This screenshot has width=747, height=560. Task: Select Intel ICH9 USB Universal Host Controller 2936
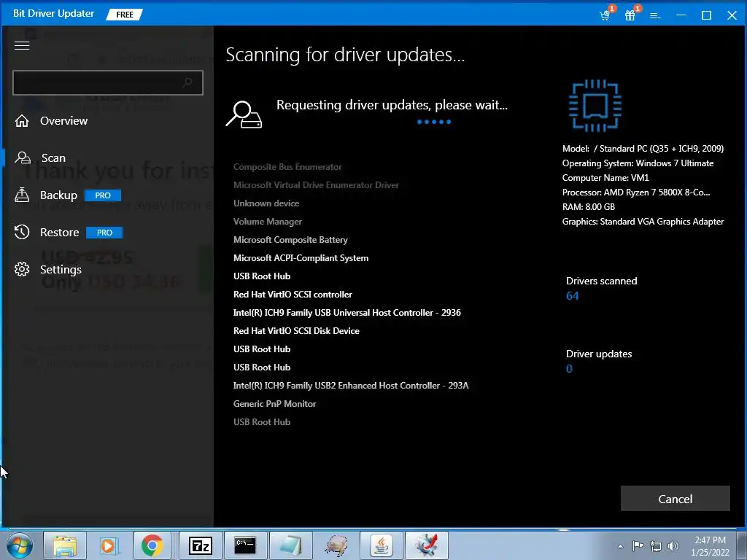pyautogui.click(x=347, y=312)
